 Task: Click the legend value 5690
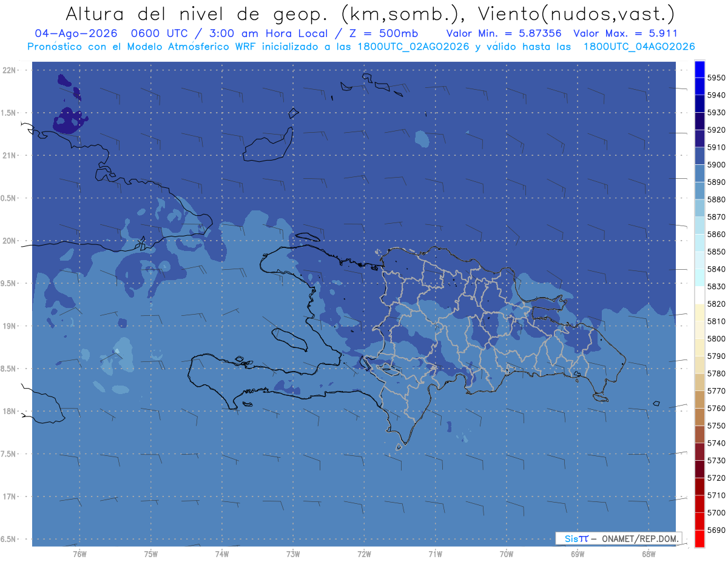pos(716,530)
